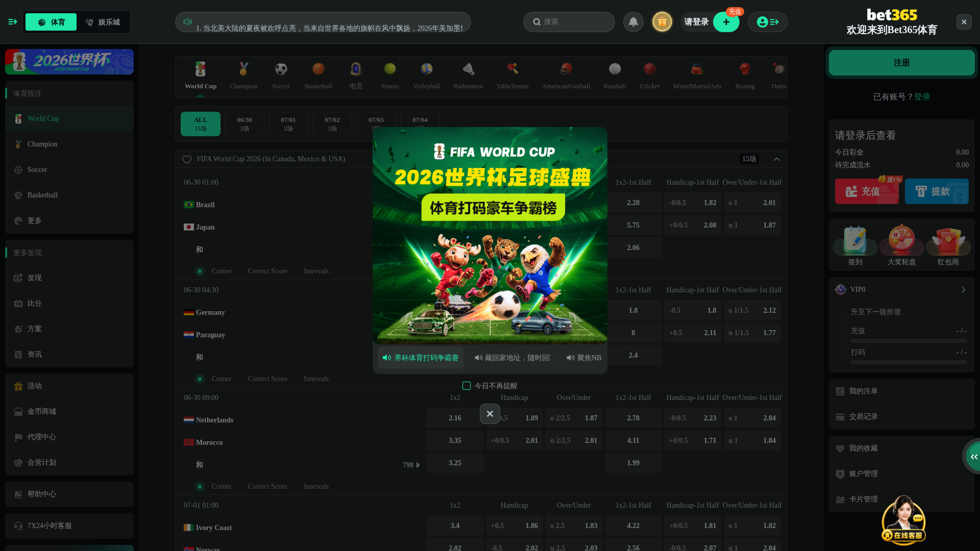Select the Soccer ball sport icon
Viewport: 980px width, 551px height.
pyautogui.click(x=281, y=69)
